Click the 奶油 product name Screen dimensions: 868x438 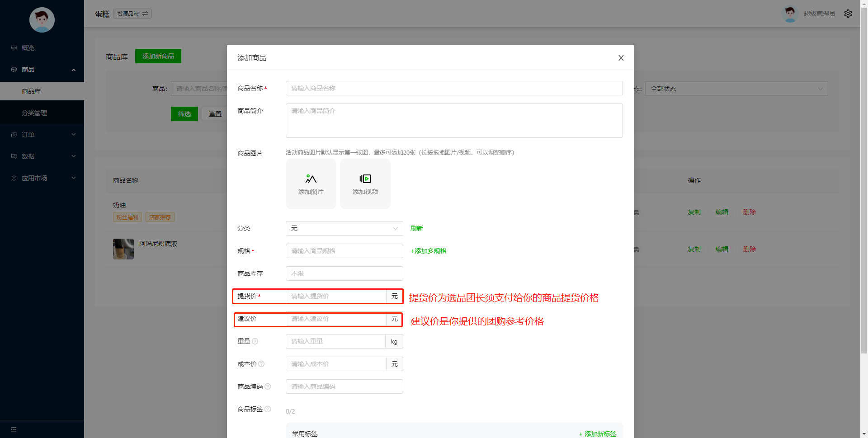119,205
